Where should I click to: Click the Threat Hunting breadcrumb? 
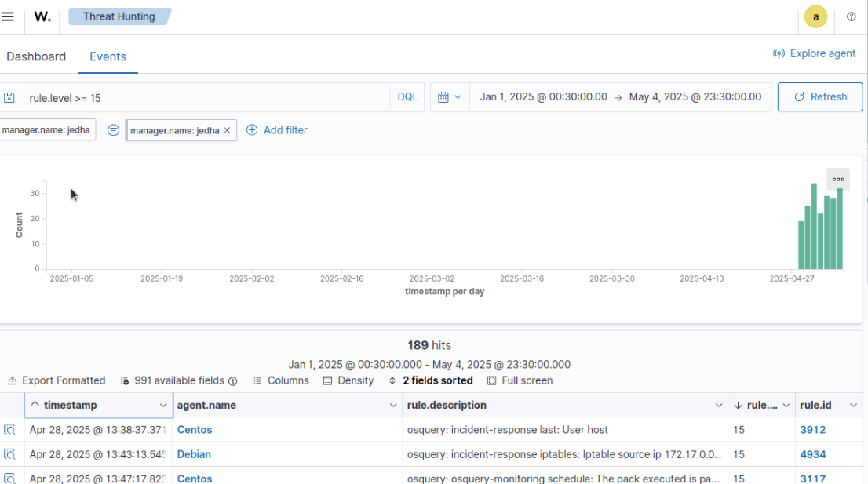[x=119, y=16]
